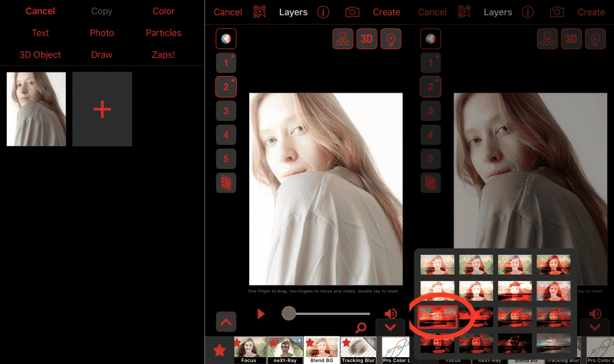Tap the camera icon in the top bar

352,12
